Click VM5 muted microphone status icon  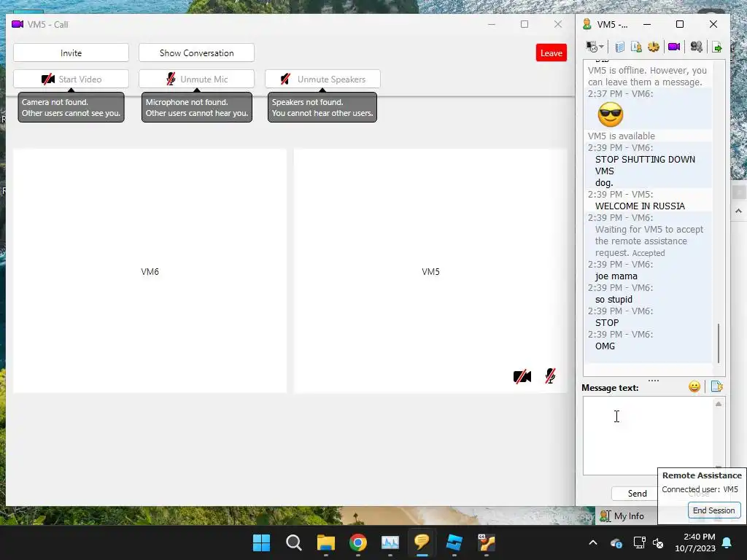point(550,376)
